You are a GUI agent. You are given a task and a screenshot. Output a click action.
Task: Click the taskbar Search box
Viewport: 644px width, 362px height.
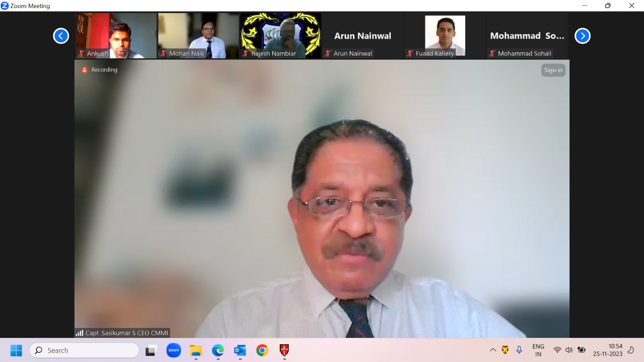coord(85,350)
